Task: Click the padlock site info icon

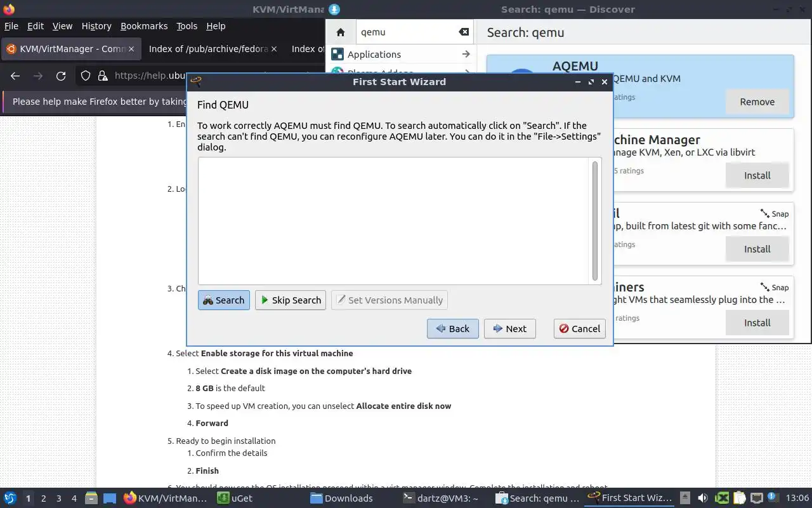Action: [103, 76]
